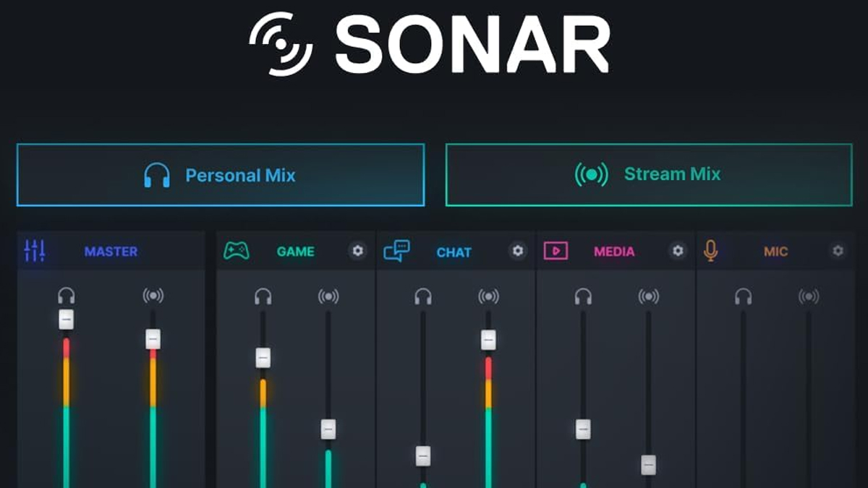Click the Media play icon
Viewport: 868px width, 488px height.
coord(556,251)
